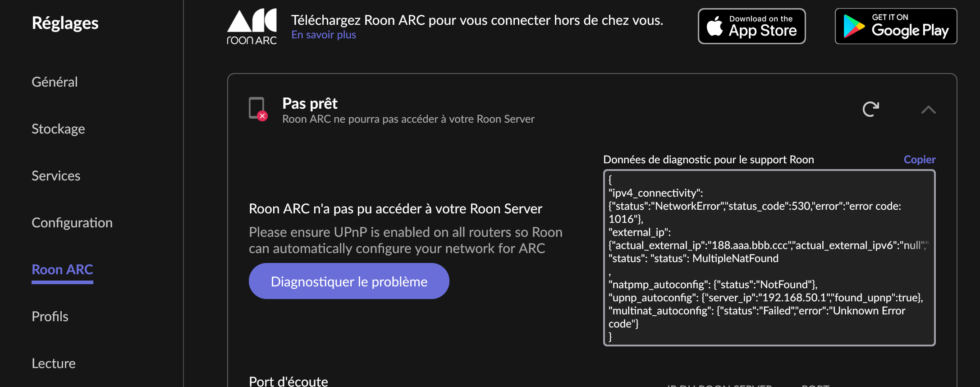Open the Stockage settings section
980x387 pixels.
click(58, 129)
